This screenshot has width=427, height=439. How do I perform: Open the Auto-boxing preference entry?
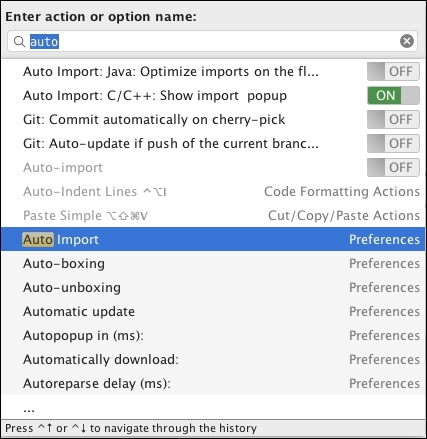pos(213,263)
